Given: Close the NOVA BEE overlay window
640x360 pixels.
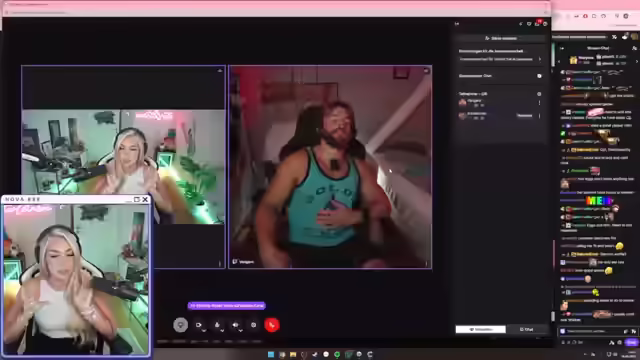Looking at the screenshot, I should pyautogui.click(x=145, y=200).
